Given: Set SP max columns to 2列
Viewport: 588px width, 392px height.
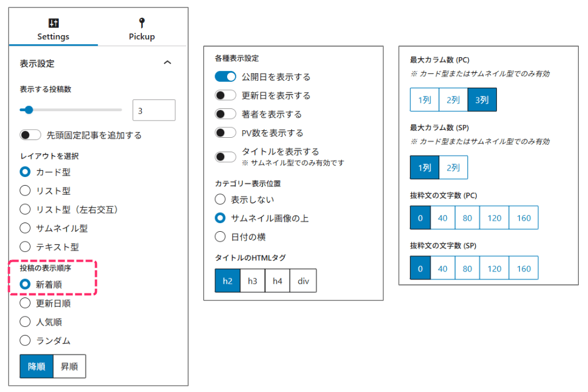Looking at the screenshot, I should [x=453, y=167].
